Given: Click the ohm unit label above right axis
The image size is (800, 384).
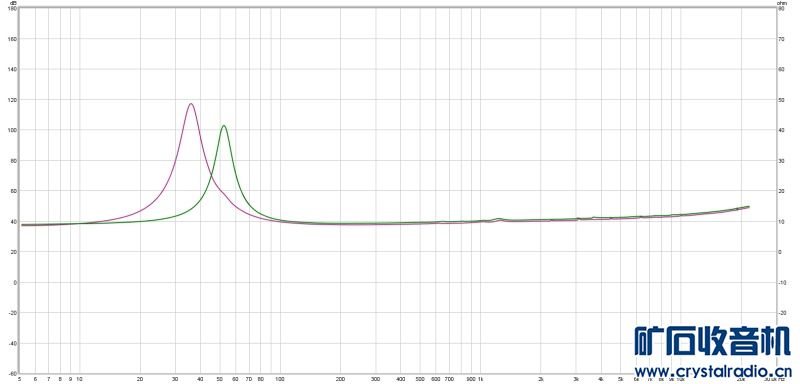Looking at the screenshot, I should pos(781,3).
